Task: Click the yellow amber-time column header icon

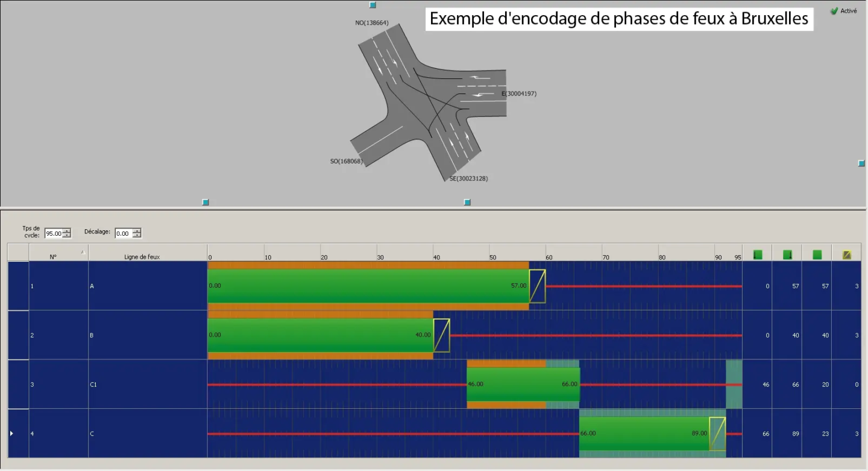Action: tap(846, 255)
